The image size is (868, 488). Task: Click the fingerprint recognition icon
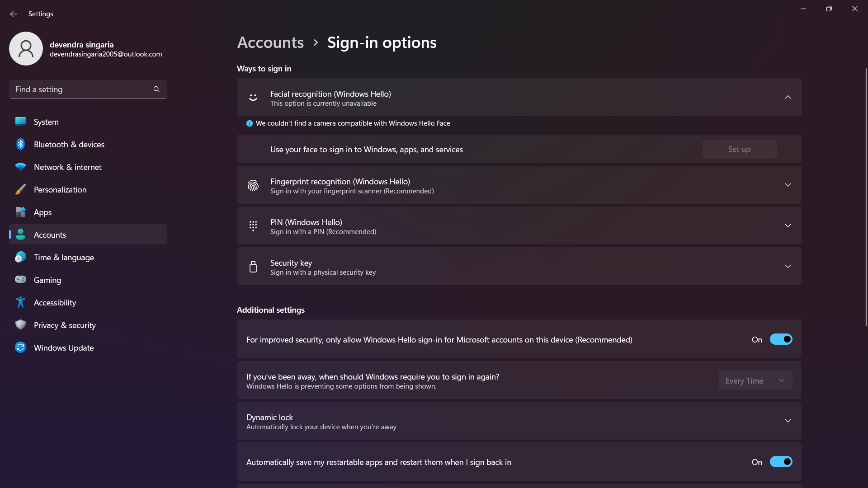click(x=253, y=185)
